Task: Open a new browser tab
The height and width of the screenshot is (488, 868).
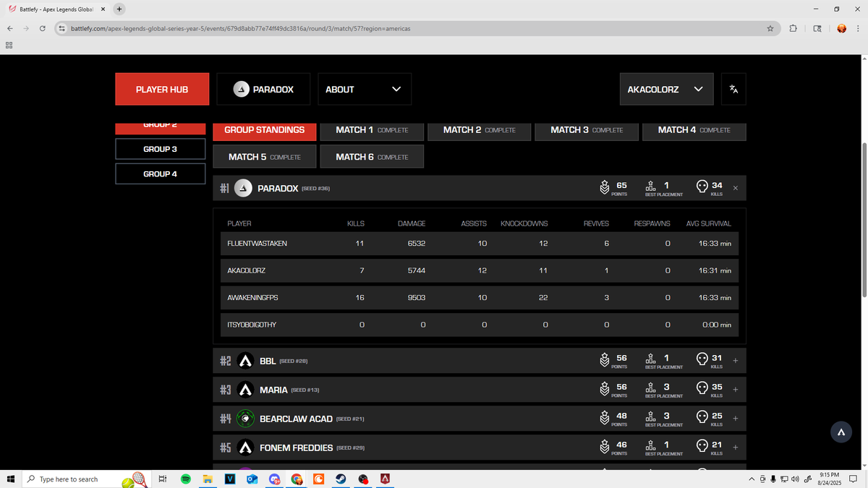Action: click(x=119, y=9)
